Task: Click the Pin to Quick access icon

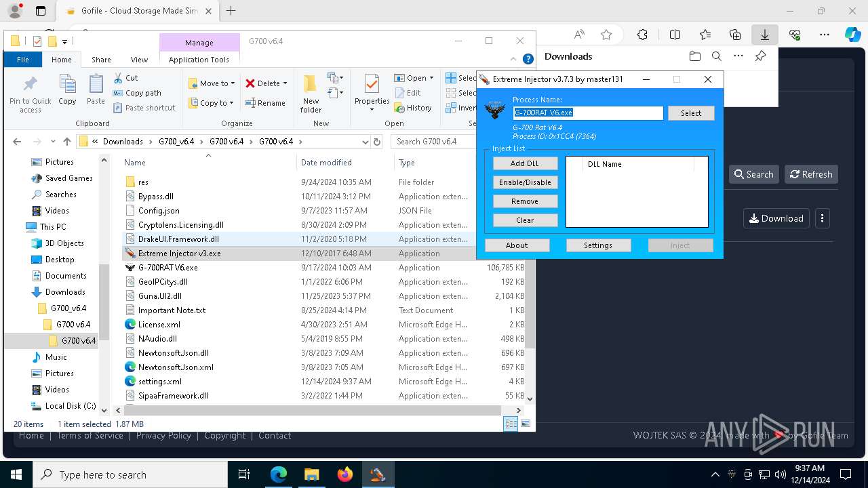Action: pyautogui.click(x=30, y=84)
